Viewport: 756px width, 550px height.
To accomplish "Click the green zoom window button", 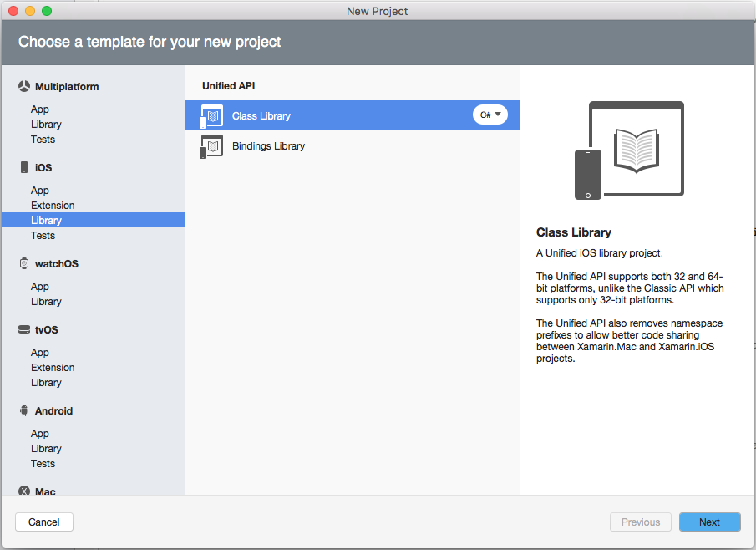I will click(47, 11).
